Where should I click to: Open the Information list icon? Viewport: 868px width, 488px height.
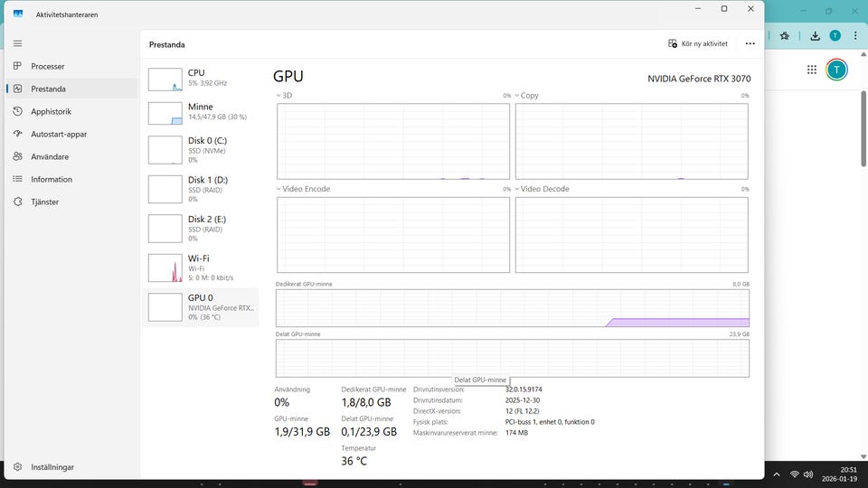click(17, 179)
